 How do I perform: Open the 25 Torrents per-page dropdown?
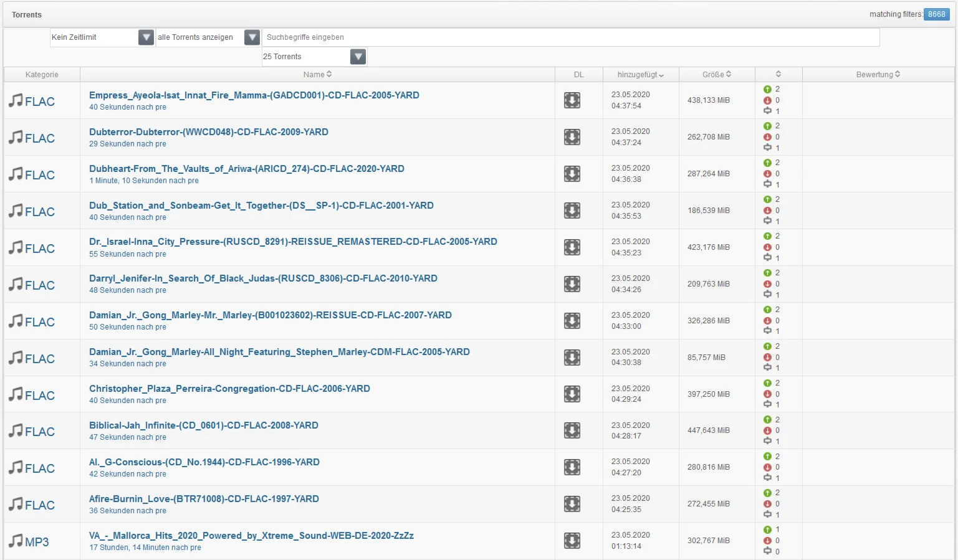358,57
